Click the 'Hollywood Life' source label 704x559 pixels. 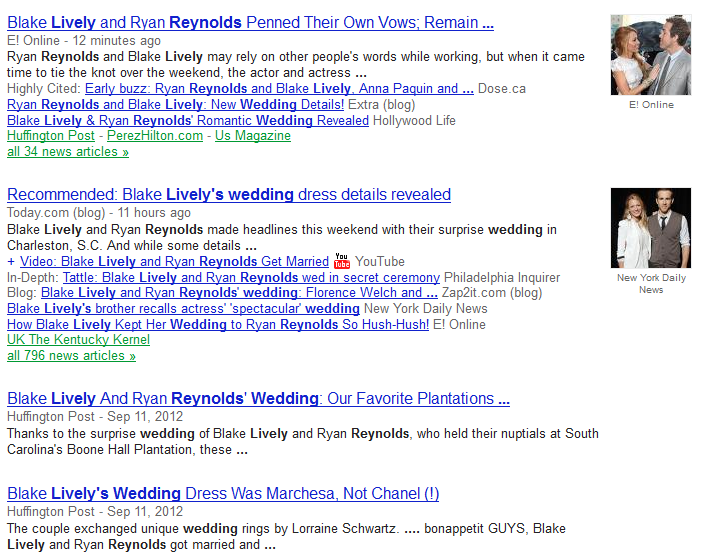(x=414, y=121)
